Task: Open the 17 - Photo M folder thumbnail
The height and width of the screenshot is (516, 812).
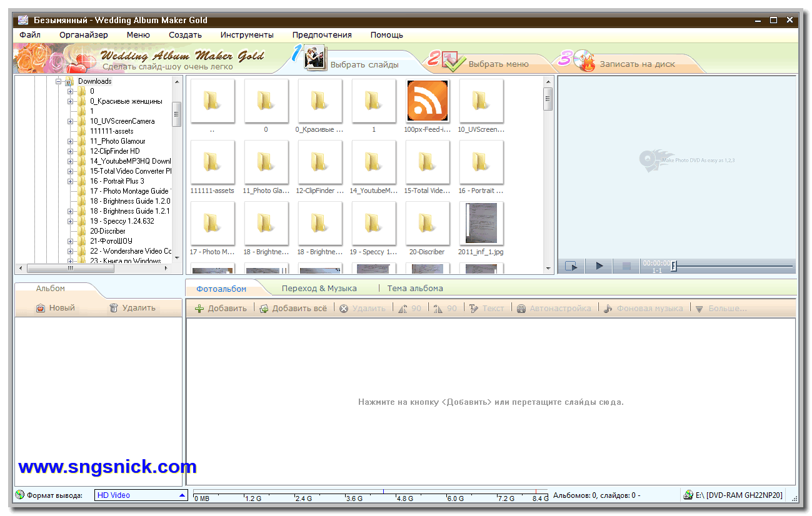Action: point(212,222)
